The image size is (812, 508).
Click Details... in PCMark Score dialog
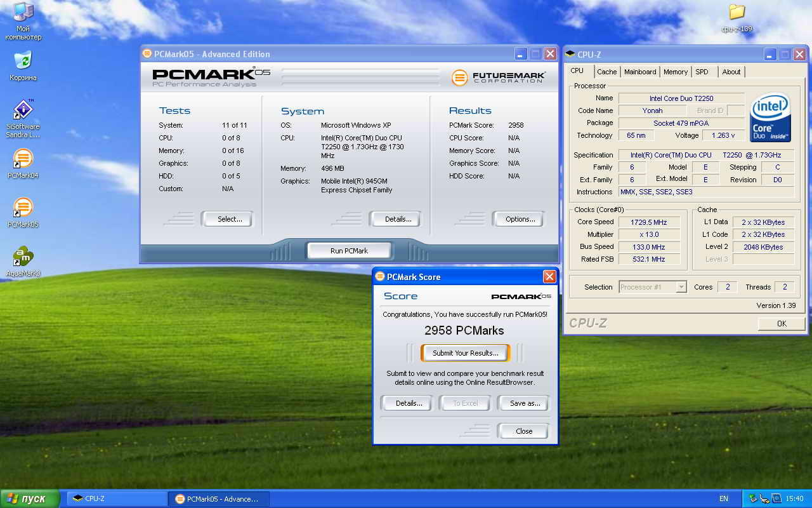[407, 403]
